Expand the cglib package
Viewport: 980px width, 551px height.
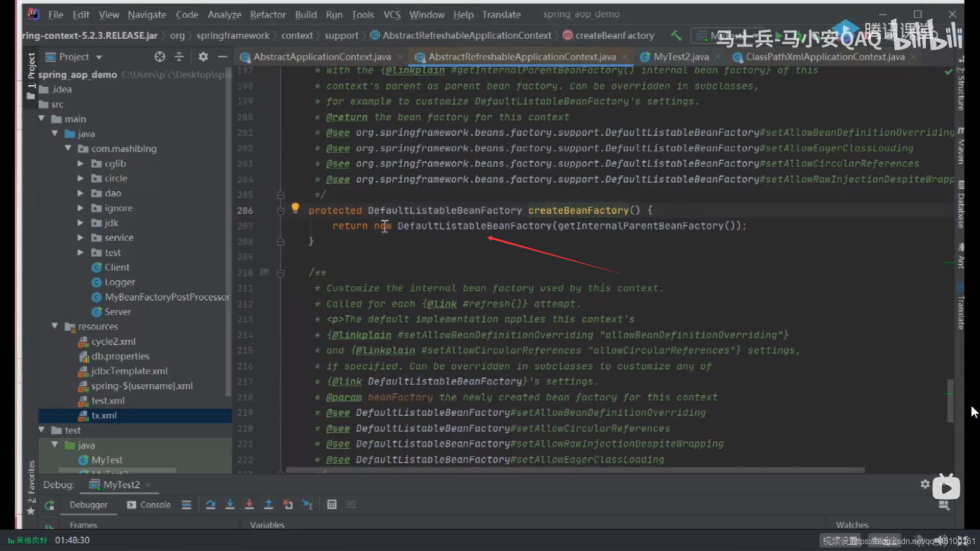80,163
